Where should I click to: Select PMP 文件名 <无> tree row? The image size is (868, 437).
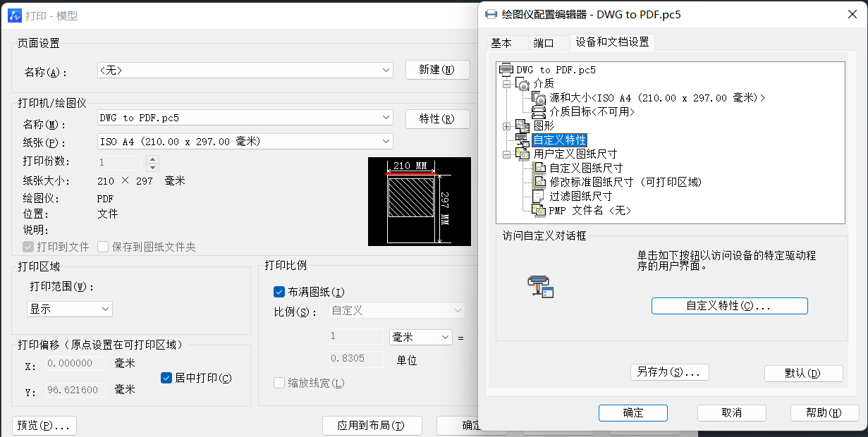pyautogui.click(x=589, y=210)
